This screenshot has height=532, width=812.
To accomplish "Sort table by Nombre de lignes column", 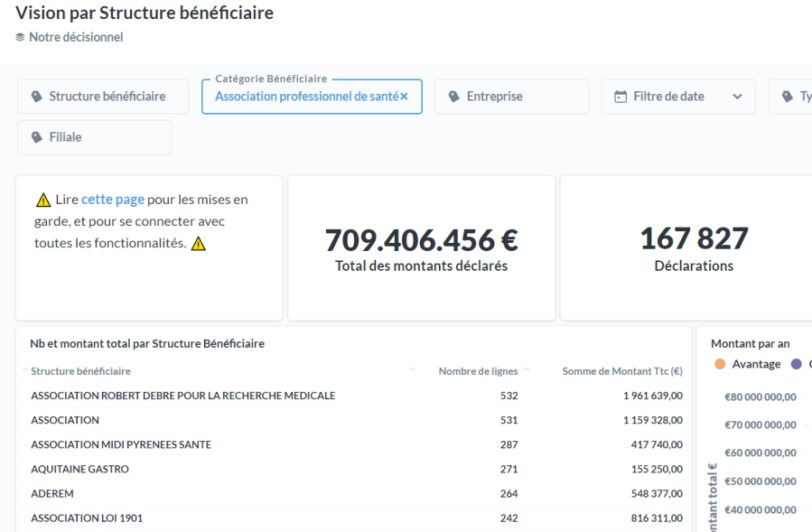I will (x=478, y=371).
